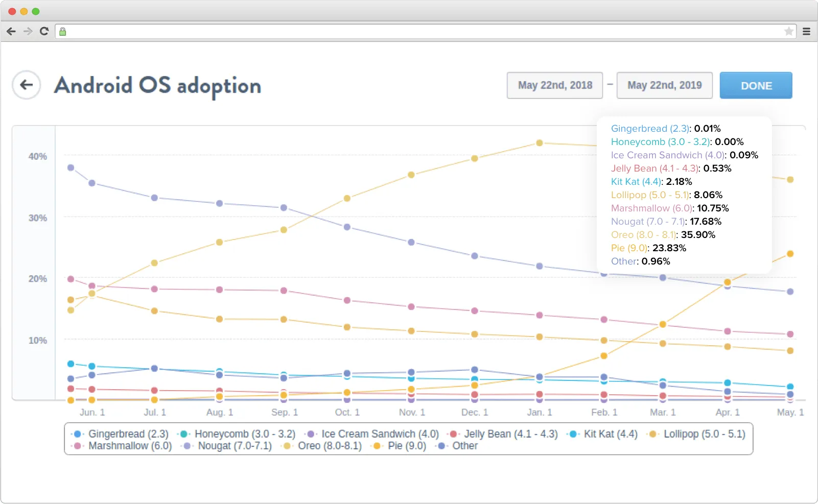818x504 pixels.
Task: Reload the page with refresh icon
Action: coord(44,31)
